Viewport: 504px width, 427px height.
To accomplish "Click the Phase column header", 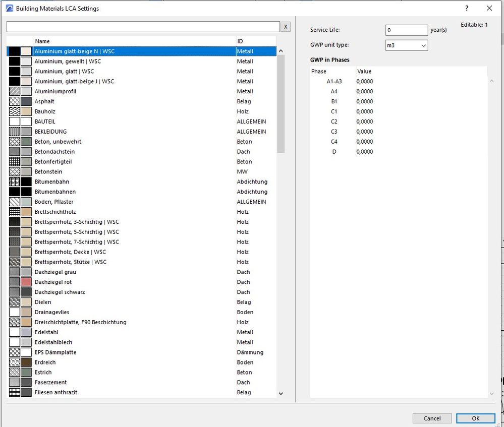I will [x=333, y=71].
